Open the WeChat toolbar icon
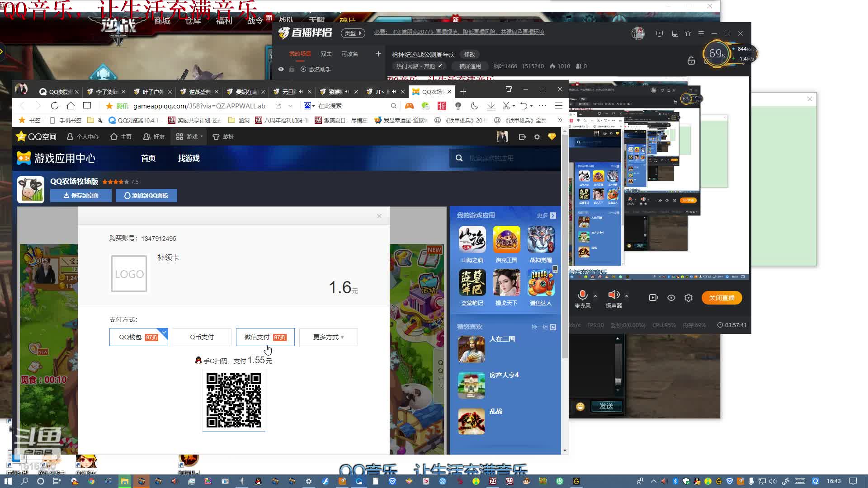This screenshot has height=488, width=868. pos(425,106)
